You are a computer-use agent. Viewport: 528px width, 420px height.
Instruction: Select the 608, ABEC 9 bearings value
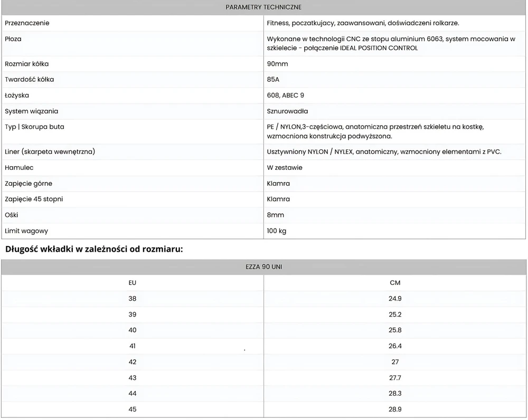(285, 96)
